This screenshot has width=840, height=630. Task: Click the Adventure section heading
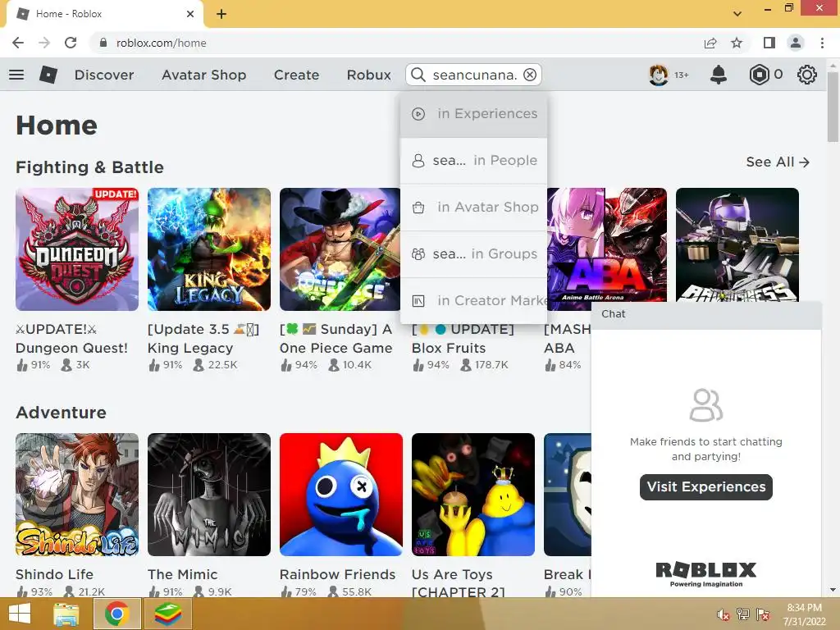point(61,413)
